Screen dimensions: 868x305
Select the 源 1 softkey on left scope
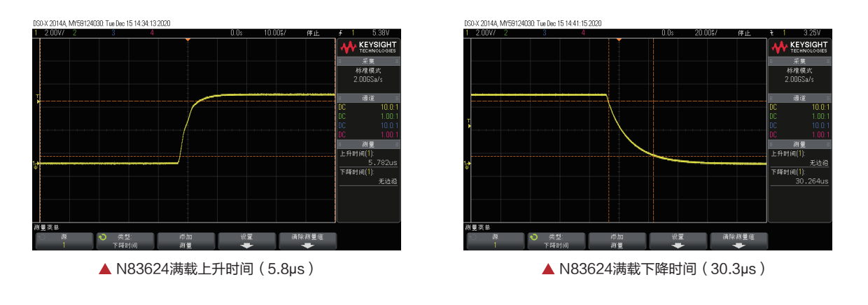tap(64, 241)
